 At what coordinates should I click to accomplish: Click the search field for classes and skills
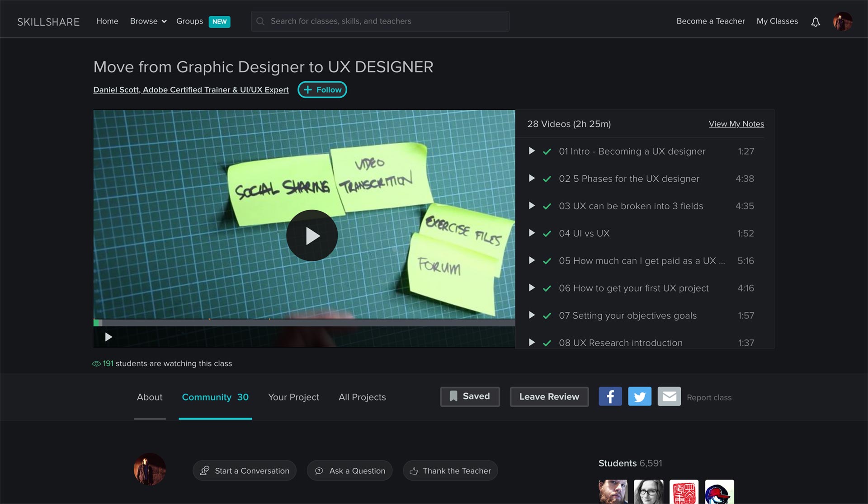tap(380, 21)
